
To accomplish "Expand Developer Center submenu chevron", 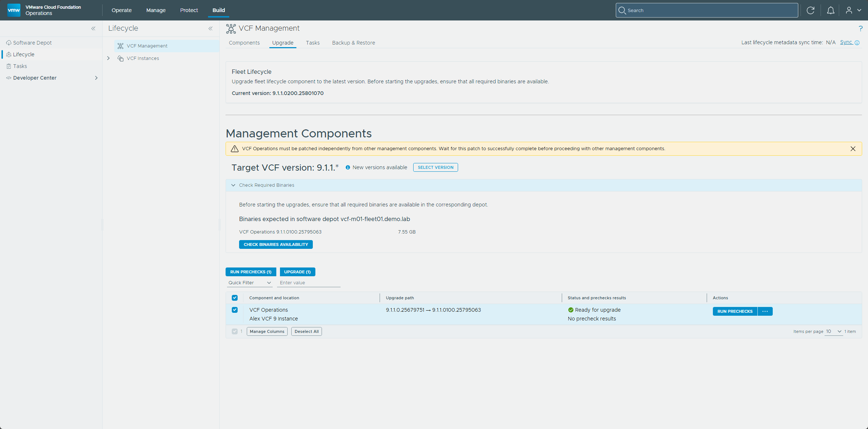I will (96, 78).
